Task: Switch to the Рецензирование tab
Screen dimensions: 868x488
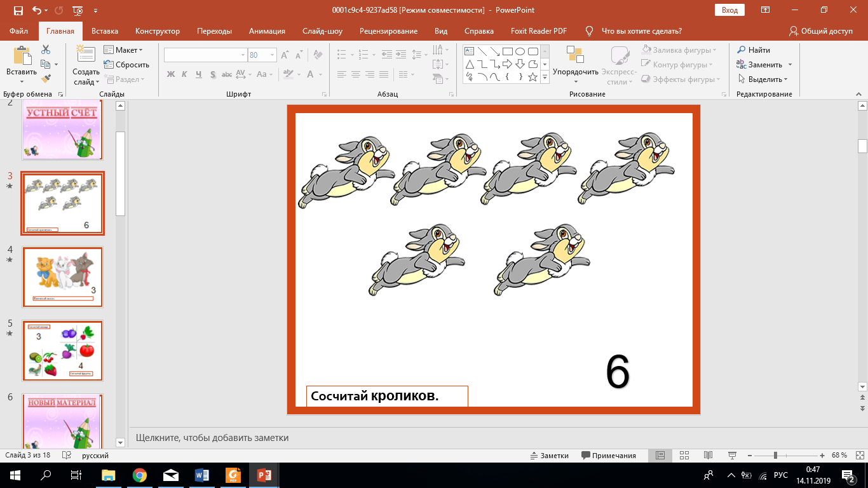Action: (388, 30)
